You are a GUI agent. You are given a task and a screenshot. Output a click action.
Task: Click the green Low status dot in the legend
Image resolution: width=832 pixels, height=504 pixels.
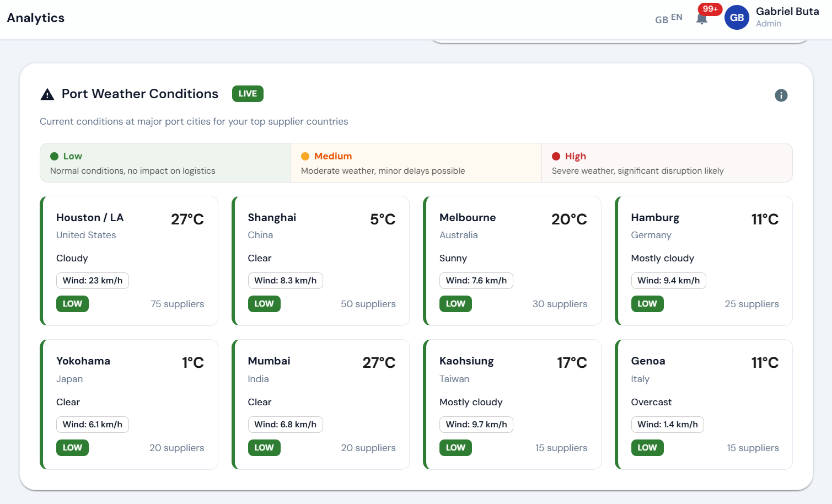pyautogui.click(x=53, y=156)
